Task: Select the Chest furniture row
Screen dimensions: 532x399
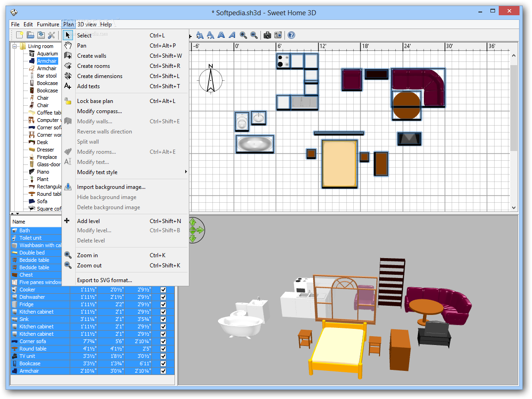Action: [x=36, y=275]
